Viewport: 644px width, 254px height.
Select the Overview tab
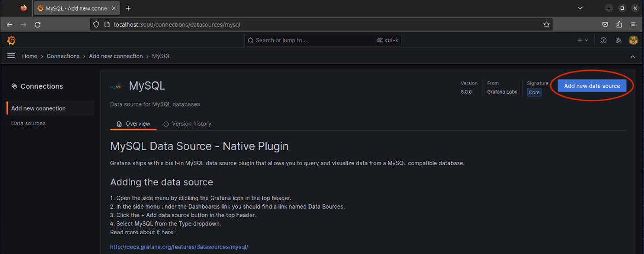133,124
